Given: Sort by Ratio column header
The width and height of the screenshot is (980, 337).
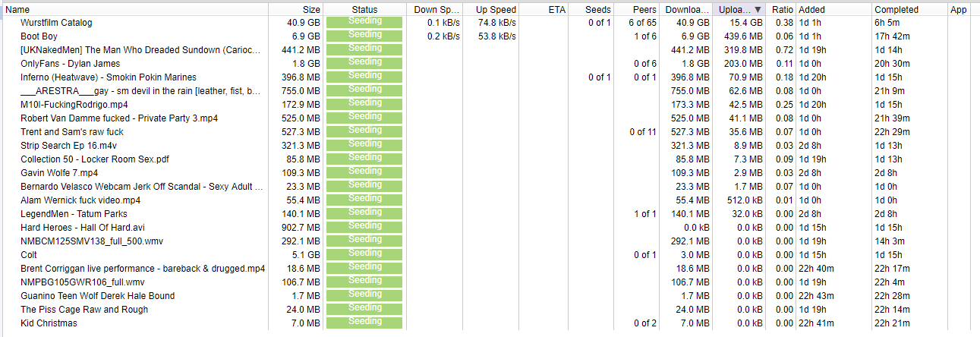Looking at the screenshot, I should [x=782, y=10].
